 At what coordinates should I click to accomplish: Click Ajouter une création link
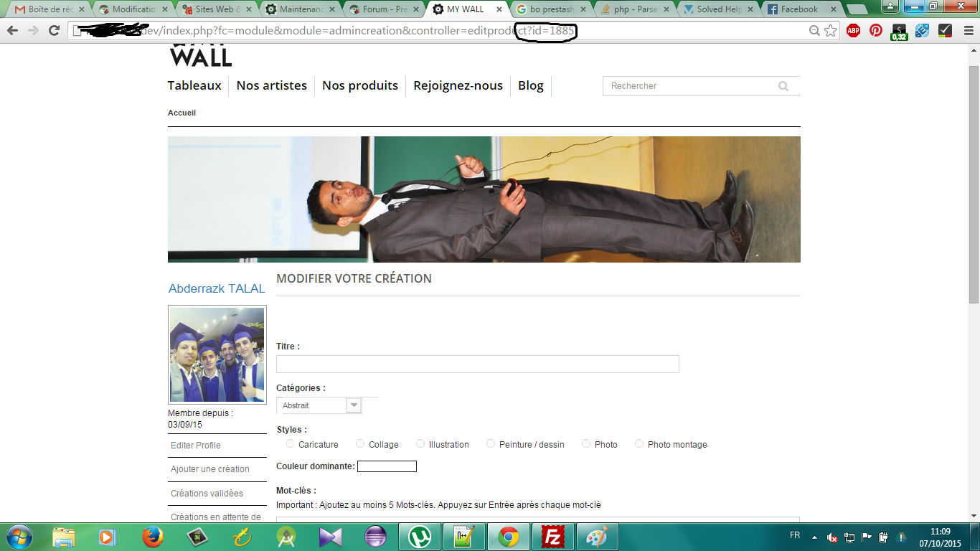210,469
